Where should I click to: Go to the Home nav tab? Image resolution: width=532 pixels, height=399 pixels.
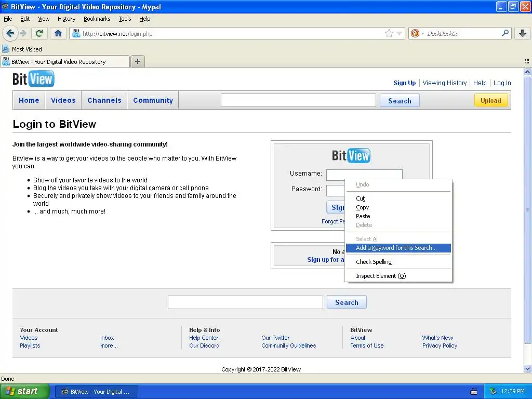coord(29,100)
